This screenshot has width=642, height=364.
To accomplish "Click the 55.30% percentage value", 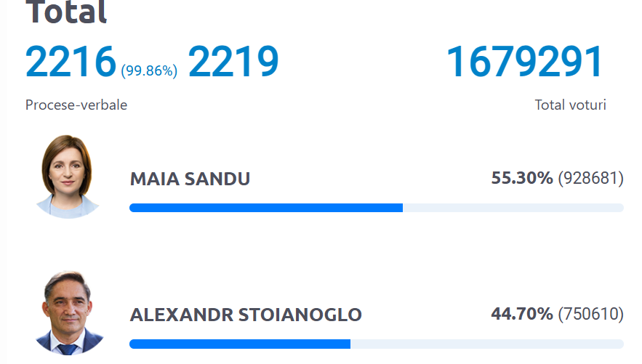I will pyautogui.click(x=522, y=178).
